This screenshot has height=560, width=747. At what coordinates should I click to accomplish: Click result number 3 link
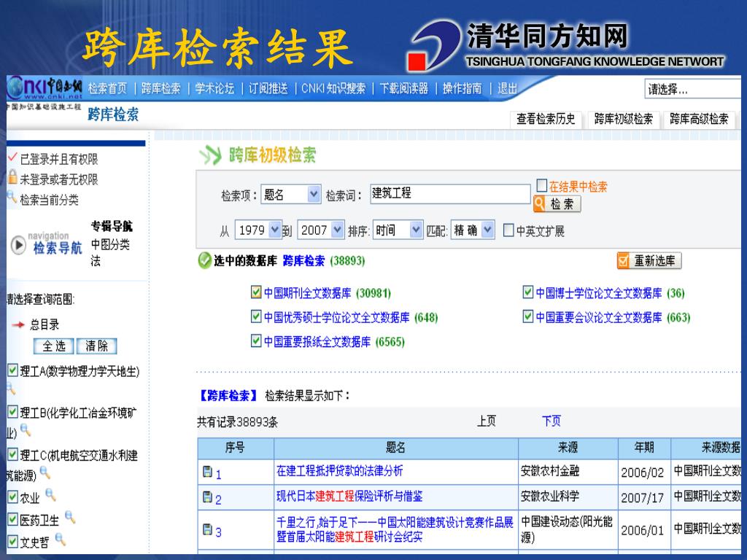218,532
